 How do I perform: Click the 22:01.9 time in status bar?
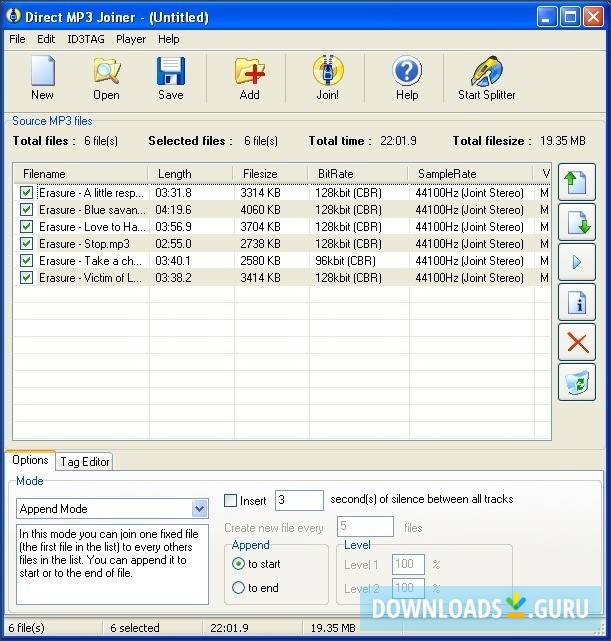pyautogui.click(x=229, y=628)
